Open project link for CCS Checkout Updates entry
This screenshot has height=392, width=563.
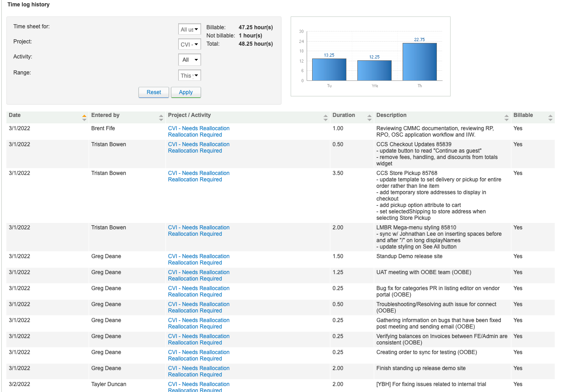tap(199, 144)
